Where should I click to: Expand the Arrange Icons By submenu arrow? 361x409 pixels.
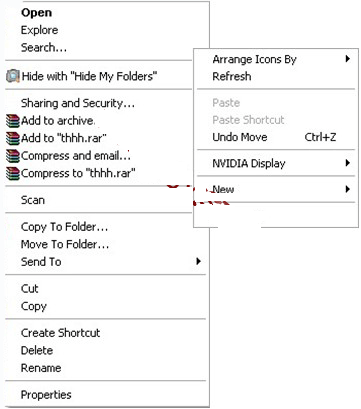point(348,59)
